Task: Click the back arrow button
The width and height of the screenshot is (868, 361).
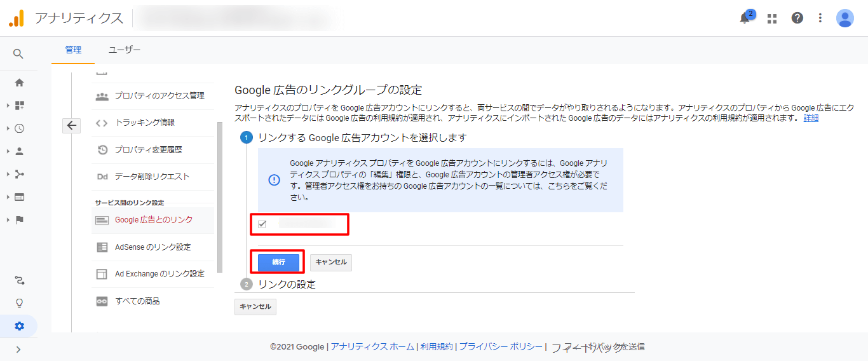Action: (x=71, y=125)
